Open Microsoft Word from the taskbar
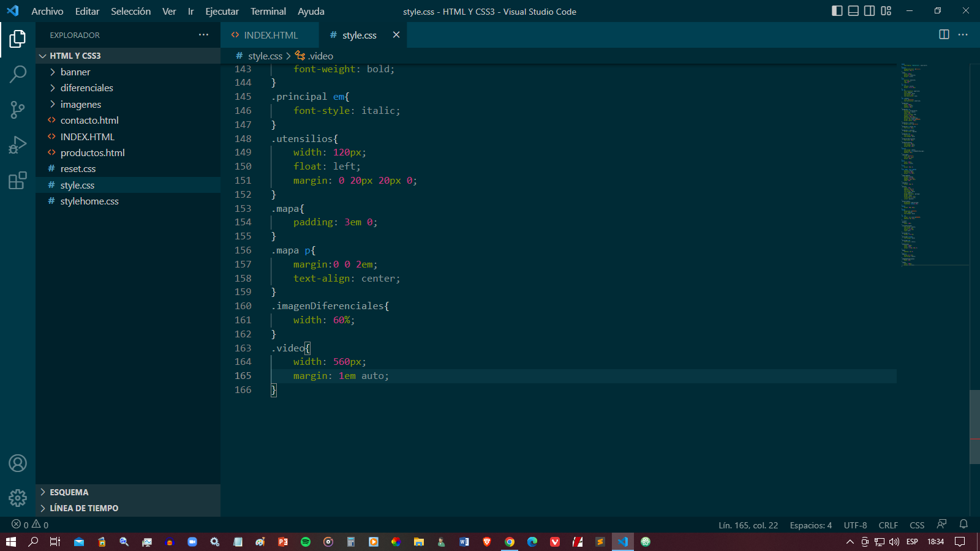 coord(464,542)
